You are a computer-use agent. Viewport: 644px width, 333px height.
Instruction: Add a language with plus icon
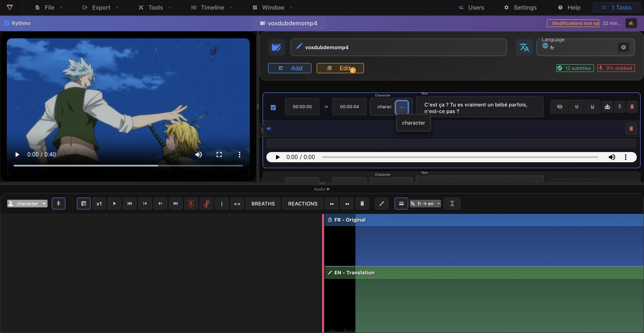point(624,47)
